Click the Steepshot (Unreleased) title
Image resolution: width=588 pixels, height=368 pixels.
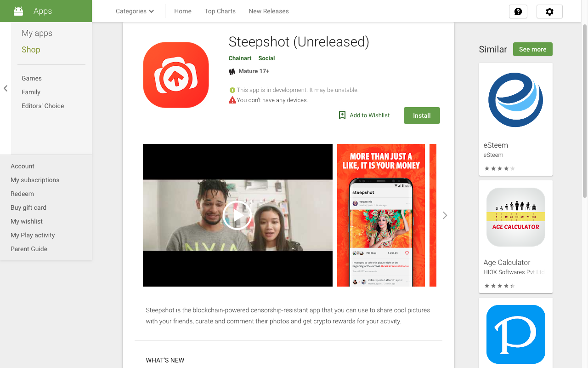(x=299, y=42)
